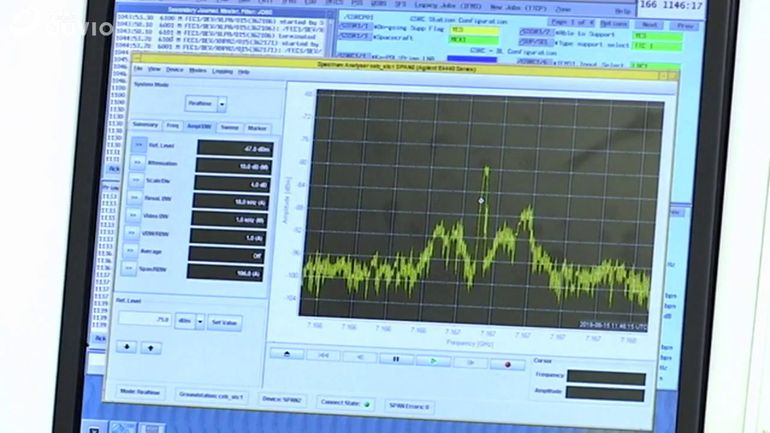The width and height of the screenshot is (770, 433).
Task: Click the arrow button beside Average row
Action: point(130,250)
